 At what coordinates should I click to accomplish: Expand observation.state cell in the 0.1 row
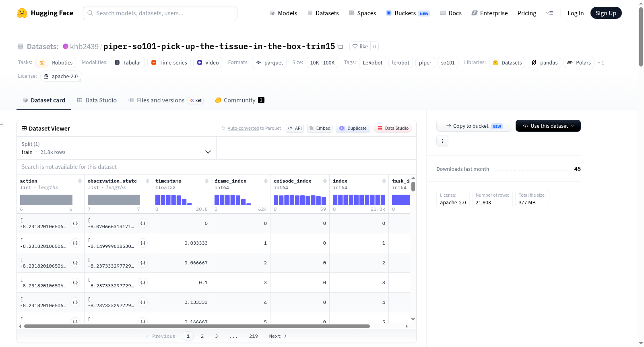coord(143,283)
